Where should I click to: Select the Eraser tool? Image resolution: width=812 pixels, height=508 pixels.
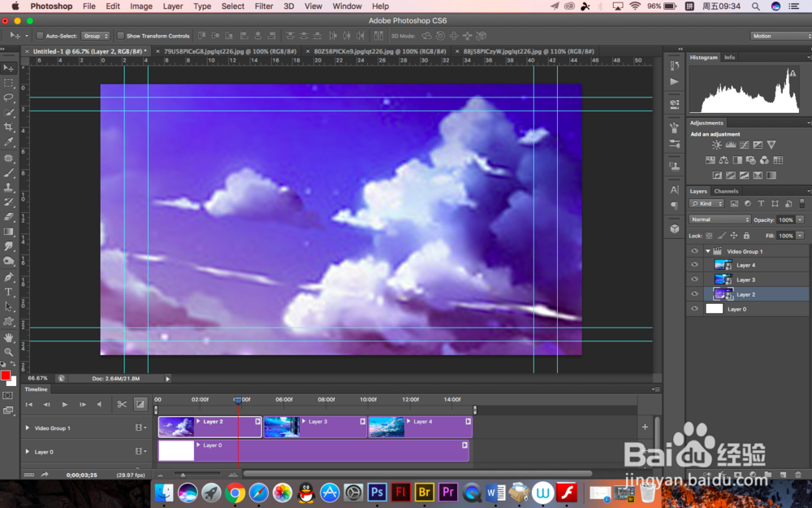pos(8,217)
